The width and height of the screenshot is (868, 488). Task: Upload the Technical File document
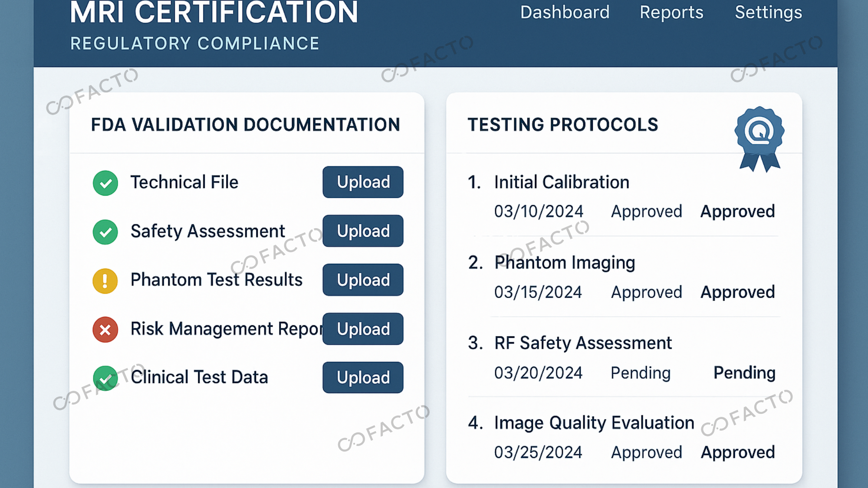tap(363, 182)
